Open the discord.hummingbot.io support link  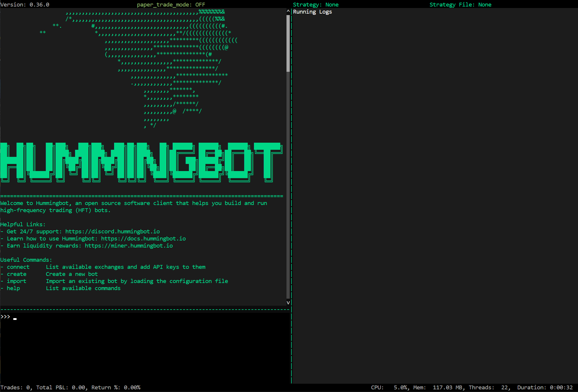(x=112, y=231)
